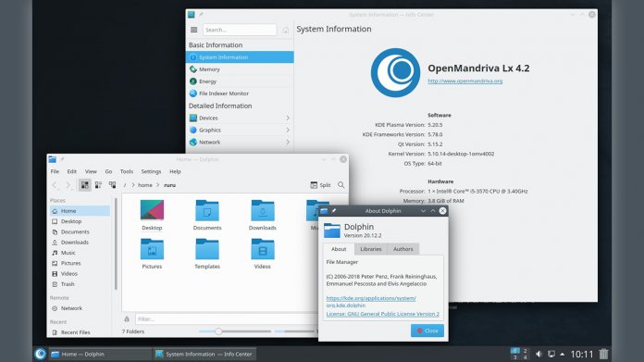The height and width of the screenshot is (362, 644).
Task: Open File Indexer Monitor in Info Center
Action: coord(240,94)
